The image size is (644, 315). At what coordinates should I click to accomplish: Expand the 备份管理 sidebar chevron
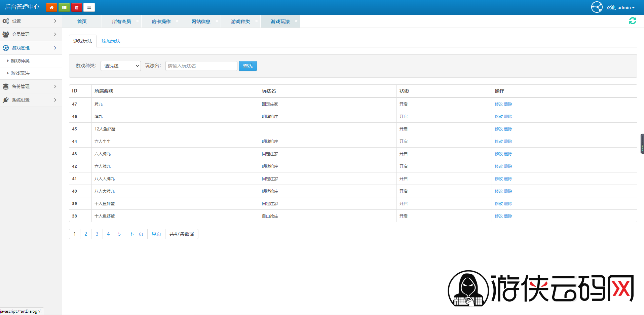(55, 86)
